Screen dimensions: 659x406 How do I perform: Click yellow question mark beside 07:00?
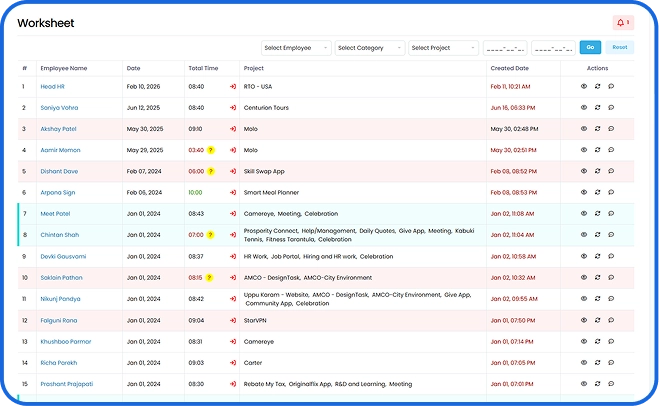click(211, 235)
